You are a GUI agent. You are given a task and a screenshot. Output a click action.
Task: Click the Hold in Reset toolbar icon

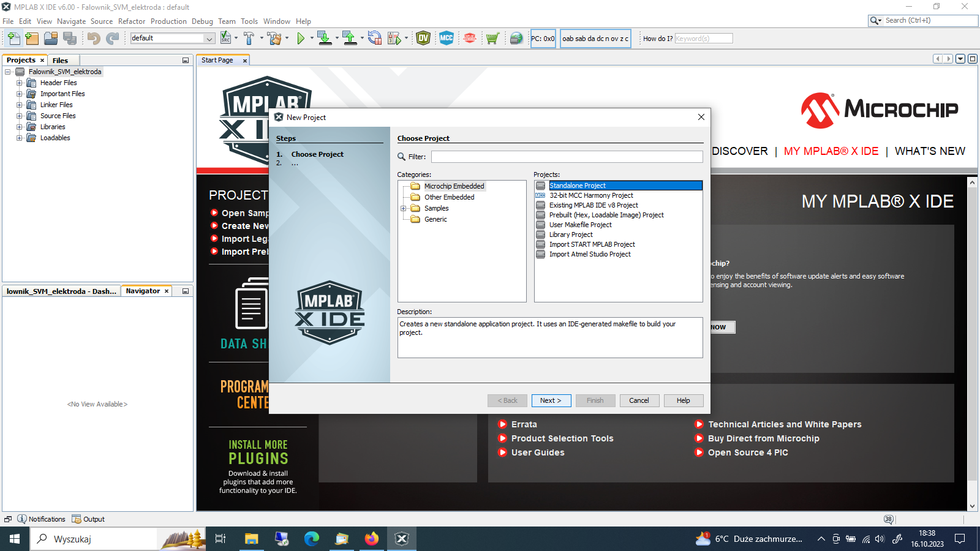pos(375,39)
